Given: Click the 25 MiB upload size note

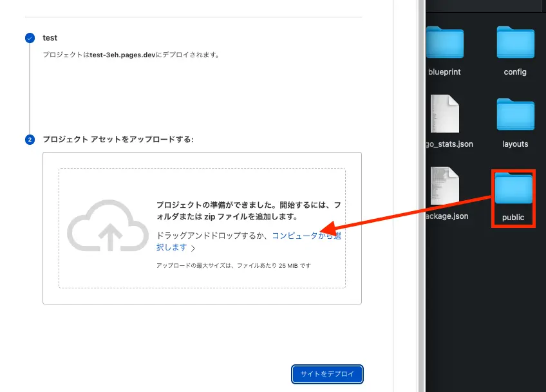Looking at the screenshot, I should pos(234,265).
